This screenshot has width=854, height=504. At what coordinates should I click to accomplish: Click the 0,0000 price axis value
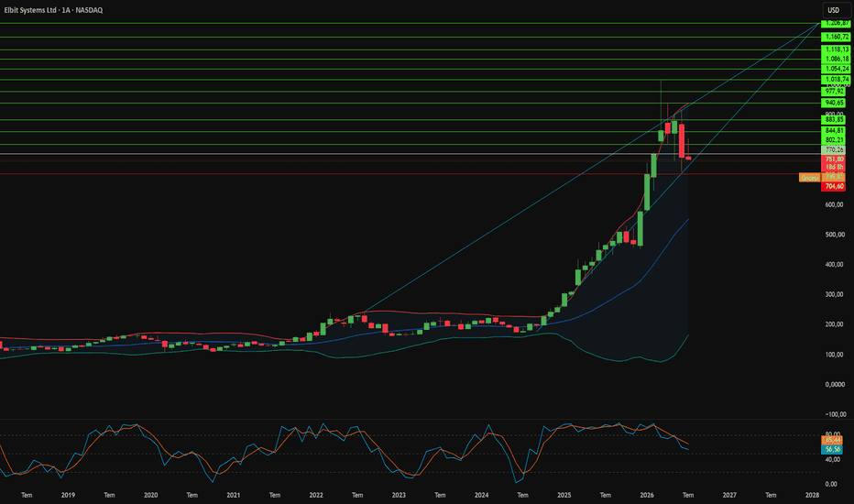point(835,385)
